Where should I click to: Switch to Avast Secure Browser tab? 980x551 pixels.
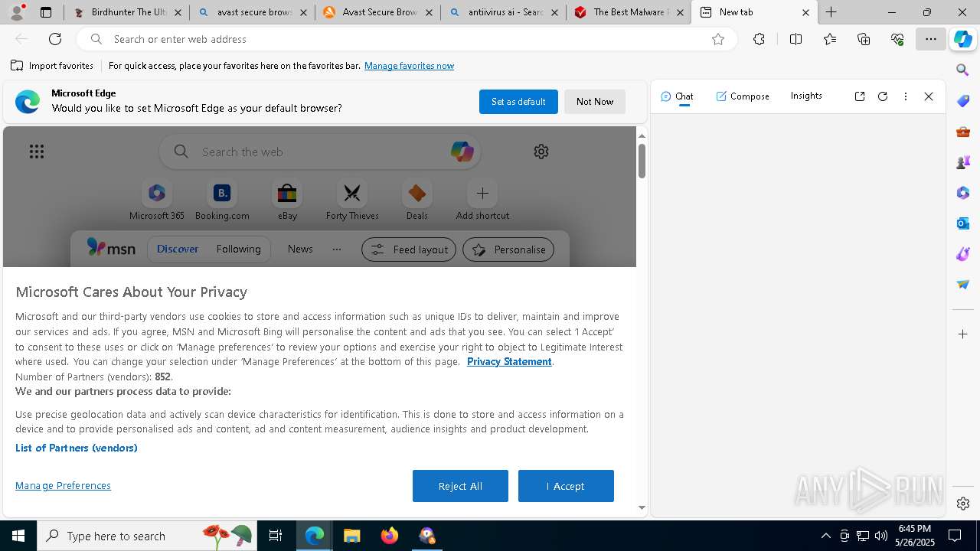pyautogui.click(x=377, y=12)
